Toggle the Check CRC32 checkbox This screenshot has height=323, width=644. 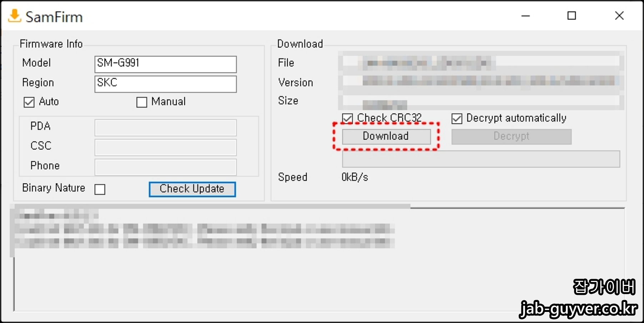click(347, 118)
